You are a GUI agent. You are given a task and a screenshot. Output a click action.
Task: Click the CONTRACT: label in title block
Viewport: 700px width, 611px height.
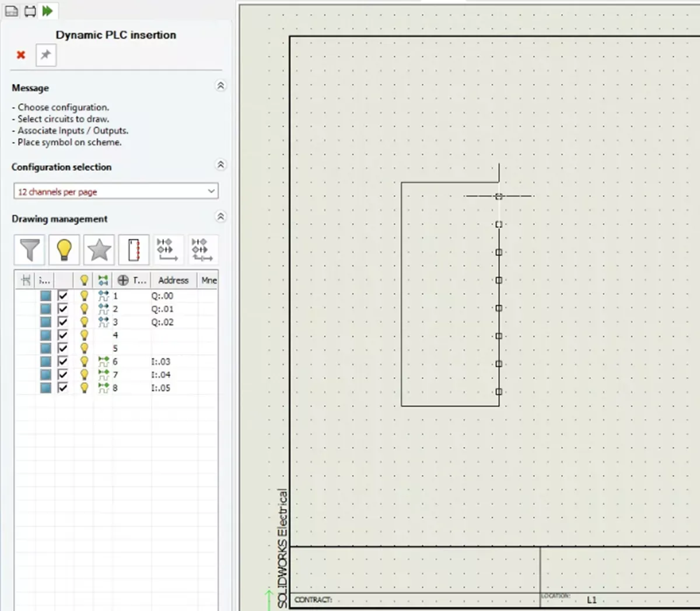pos(313,599)
